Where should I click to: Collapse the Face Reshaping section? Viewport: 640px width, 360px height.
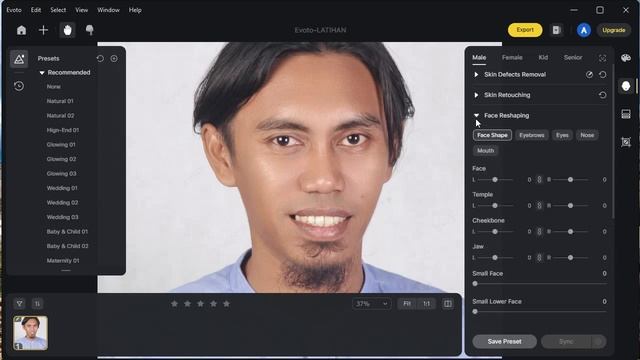click(x=476, y=116)
